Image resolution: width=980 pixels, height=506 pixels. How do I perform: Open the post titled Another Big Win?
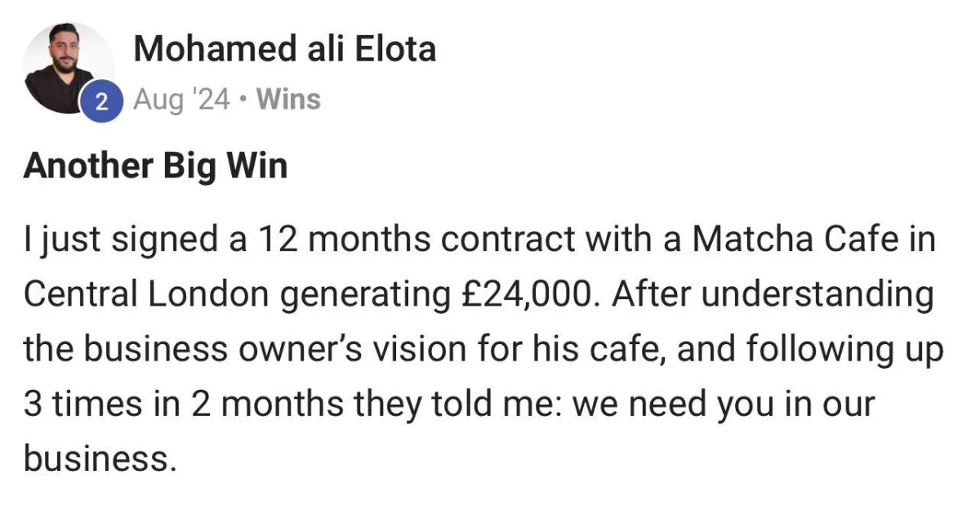(x=156, y=167)
